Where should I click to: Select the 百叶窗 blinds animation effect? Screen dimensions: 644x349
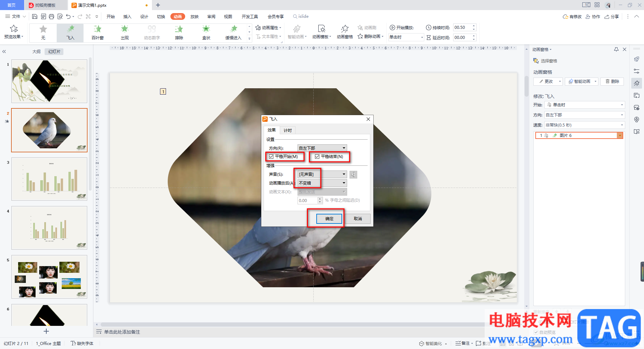point(97,33)
